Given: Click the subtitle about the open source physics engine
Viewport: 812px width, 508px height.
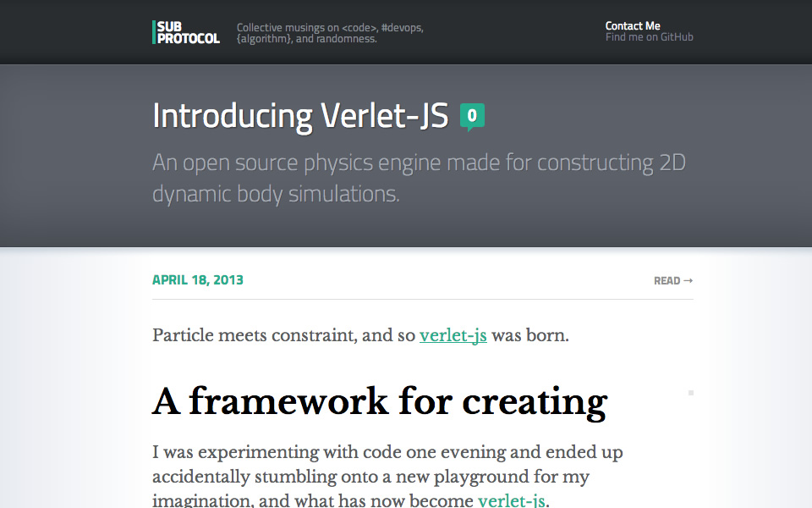Looking at the screenshot, I should 419,179.
